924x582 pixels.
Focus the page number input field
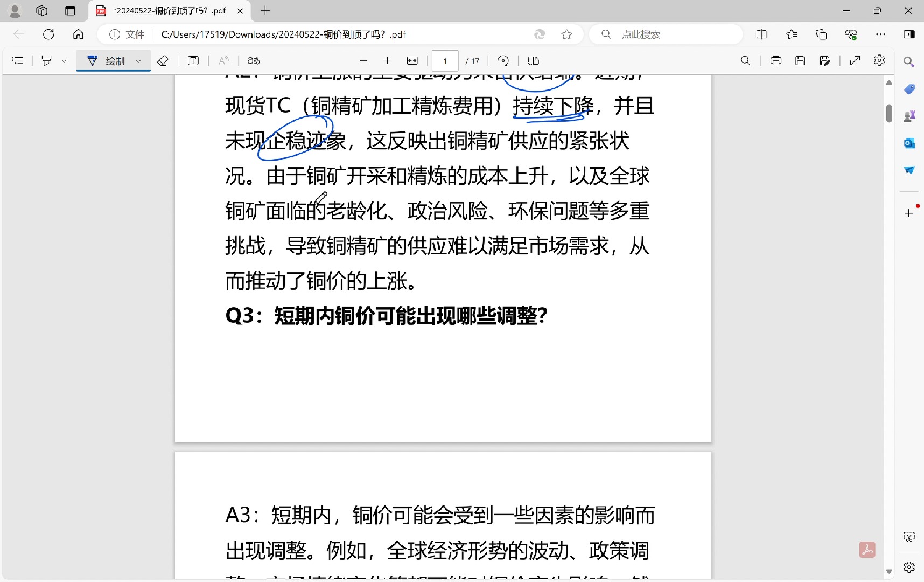point(445,61)
